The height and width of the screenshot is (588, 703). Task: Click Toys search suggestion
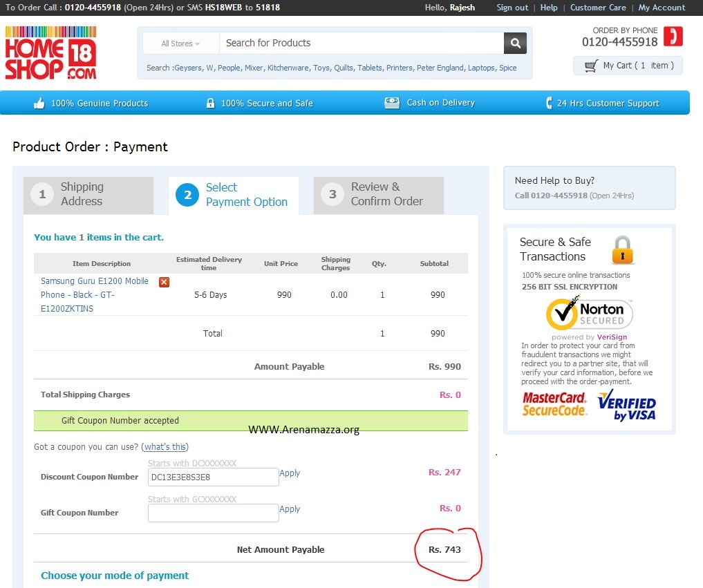(321, 68)
